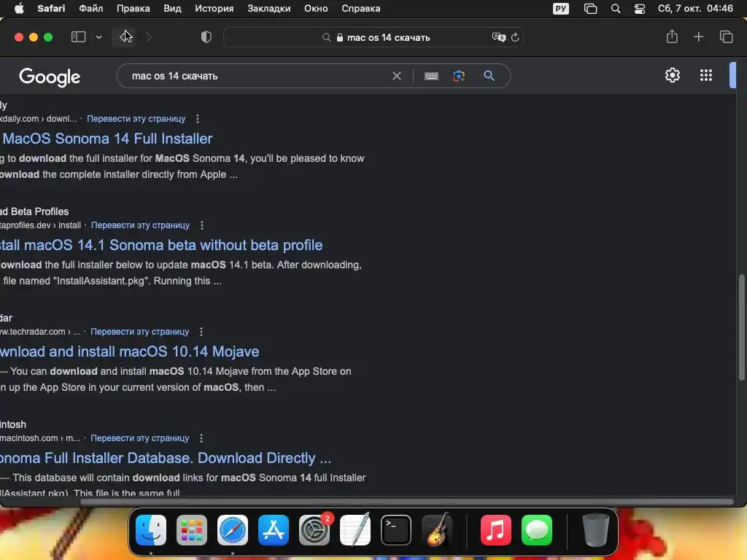Viewport: 747px width, 560px height.
Task: Translate the betaprofiles.dev result page
Action: pyautogui.click(x=140, y=225)
